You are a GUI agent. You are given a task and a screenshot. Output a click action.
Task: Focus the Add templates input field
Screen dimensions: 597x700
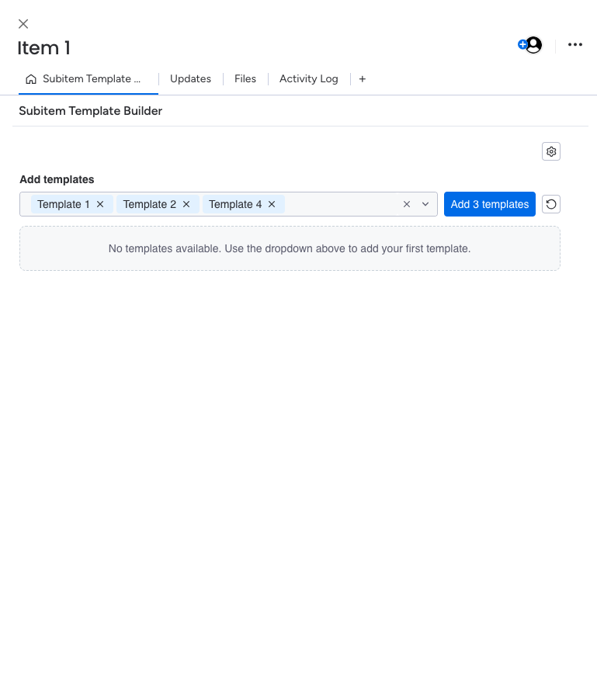(340, 204)
